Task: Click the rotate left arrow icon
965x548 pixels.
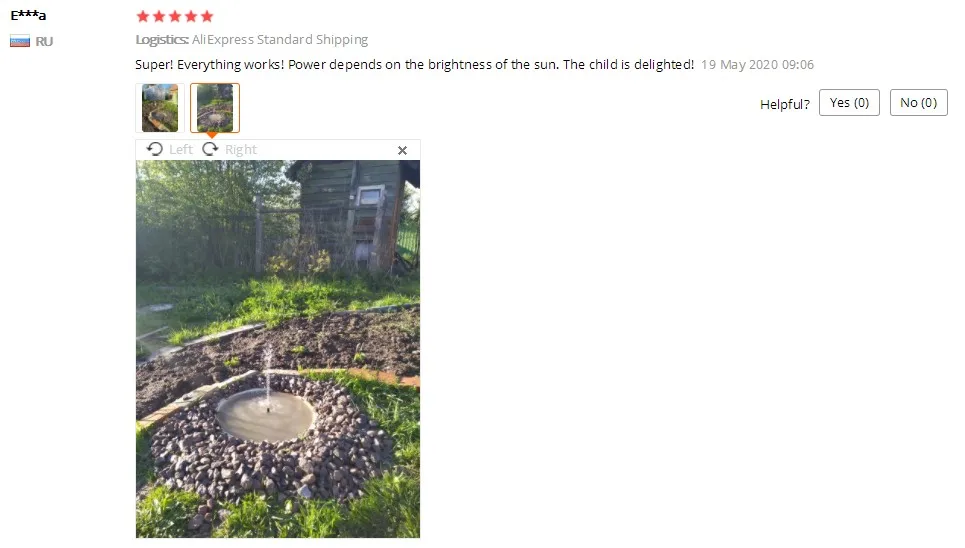Action: tap(154, 149)
